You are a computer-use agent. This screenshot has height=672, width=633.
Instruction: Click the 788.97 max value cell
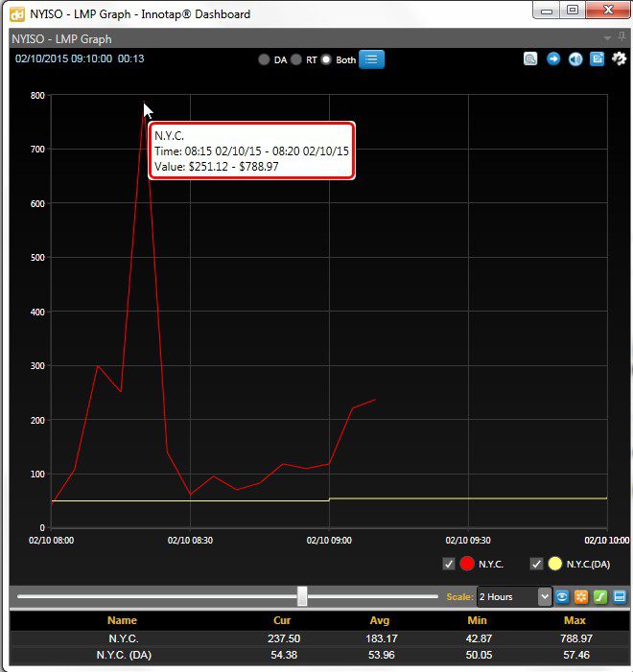click(x=576, y=638)
